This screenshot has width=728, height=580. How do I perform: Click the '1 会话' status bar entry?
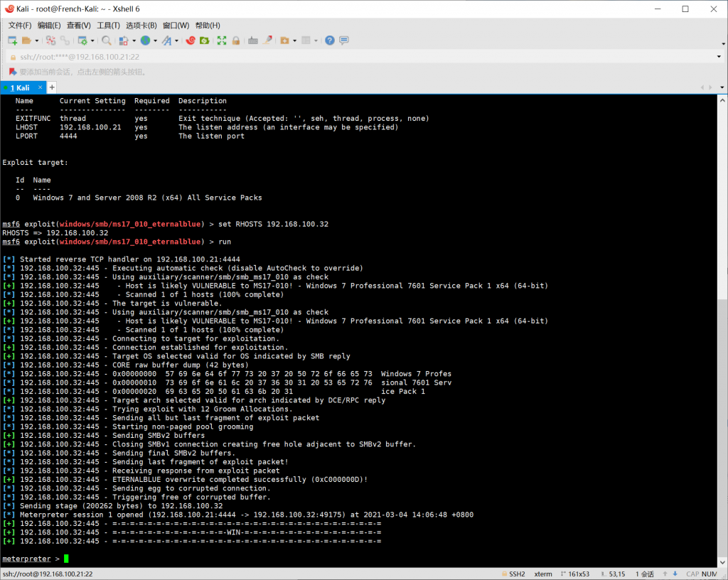pyautogui.click(x=644, y=574)
